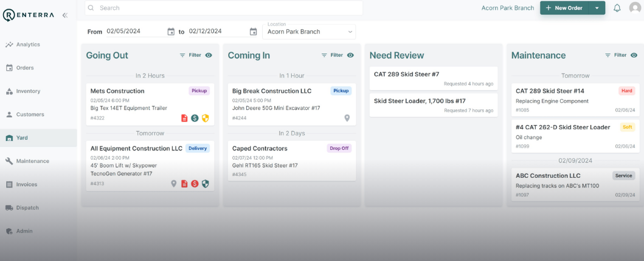Click the Search input field
Screen dimensions: 644x261
click(x=224, y=8)
